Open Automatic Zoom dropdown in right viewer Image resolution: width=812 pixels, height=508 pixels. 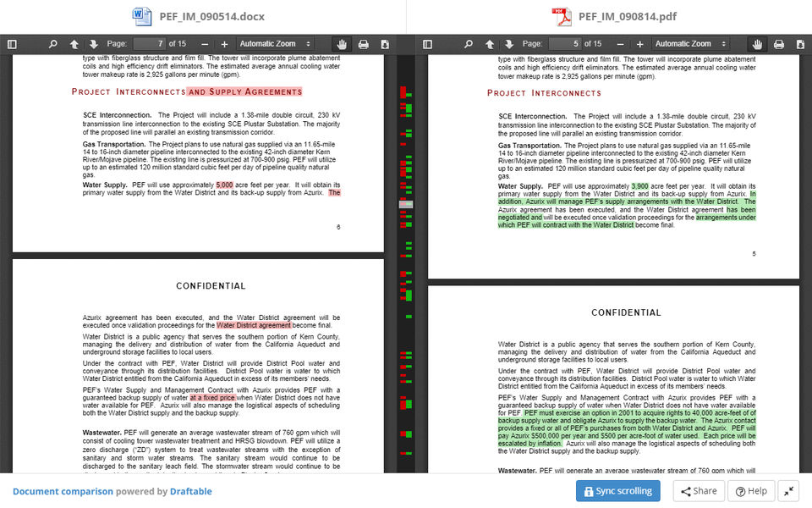690,44
